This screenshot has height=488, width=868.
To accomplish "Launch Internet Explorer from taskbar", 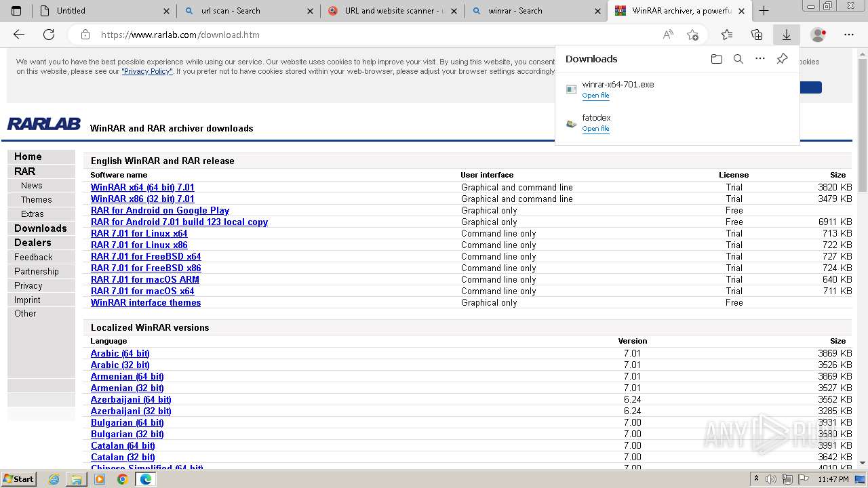I will pos(54,479).
